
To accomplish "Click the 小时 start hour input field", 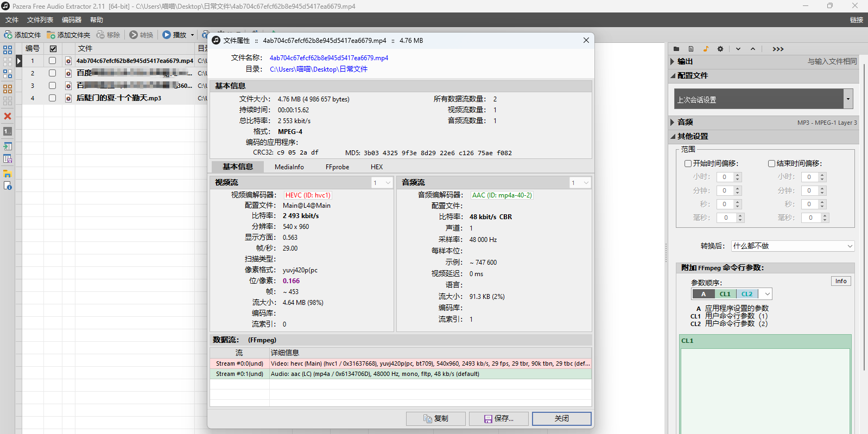I will [725, 177].
